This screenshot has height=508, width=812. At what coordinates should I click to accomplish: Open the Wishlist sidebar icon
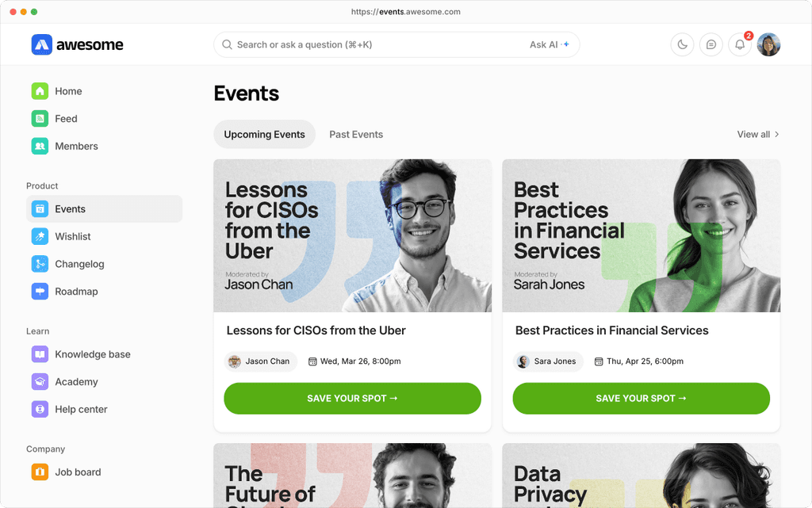click(40, 237)
